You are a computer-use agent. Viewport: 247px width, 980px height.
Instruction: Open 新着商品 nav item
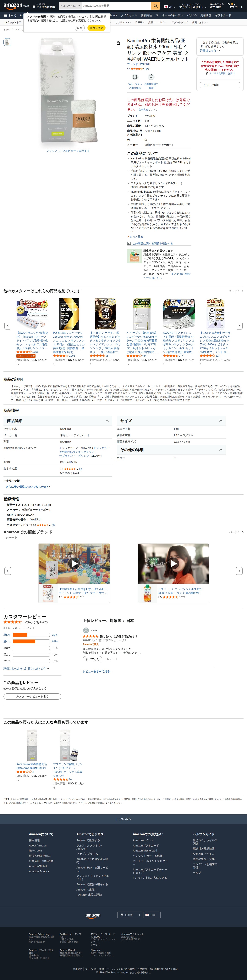click(x=146, y=16)
